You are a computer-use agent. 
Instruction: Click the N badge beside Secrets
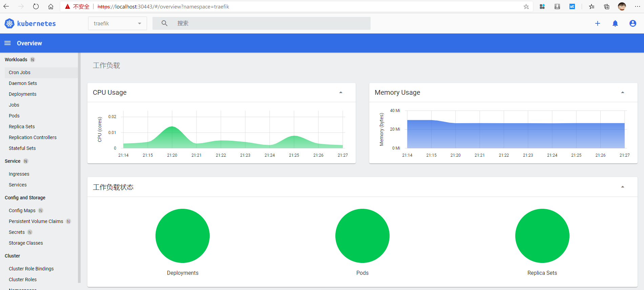(x=30, y=232)
